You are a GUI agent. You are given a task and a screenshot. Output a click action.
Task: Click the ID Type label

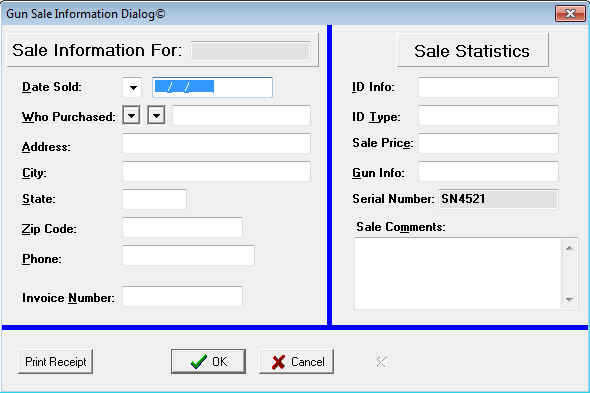click(376, 117)
